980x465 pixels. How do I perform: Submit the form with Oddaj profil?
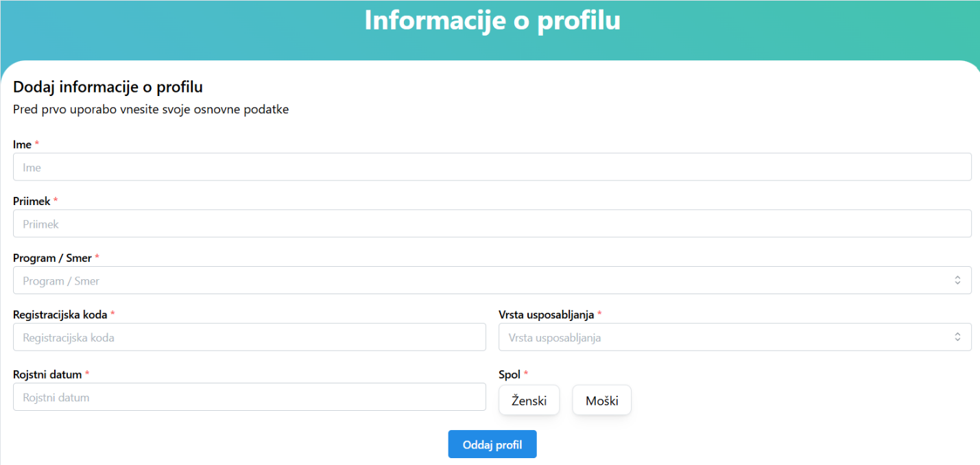[x=492, y=444]
